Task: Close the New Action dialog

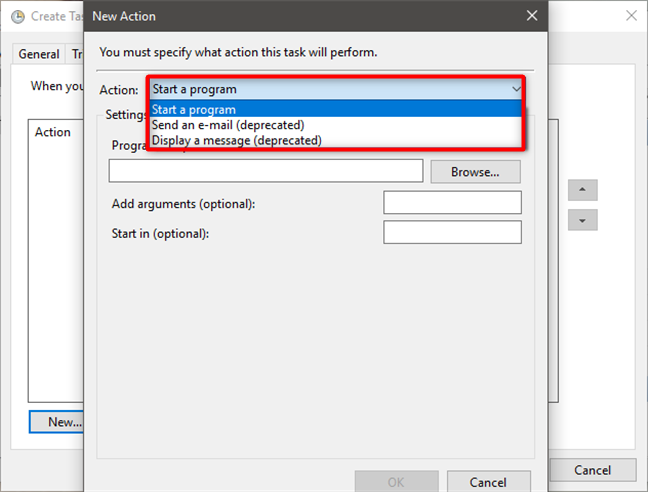Action: [x=532, y=16]
